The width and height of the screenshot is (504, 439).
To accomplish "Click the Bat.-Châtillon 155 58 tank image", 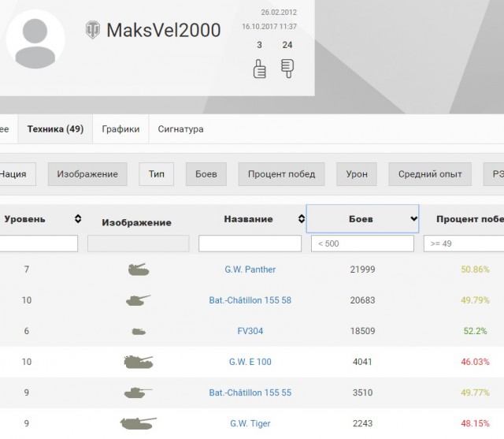I will pos(139,300).
